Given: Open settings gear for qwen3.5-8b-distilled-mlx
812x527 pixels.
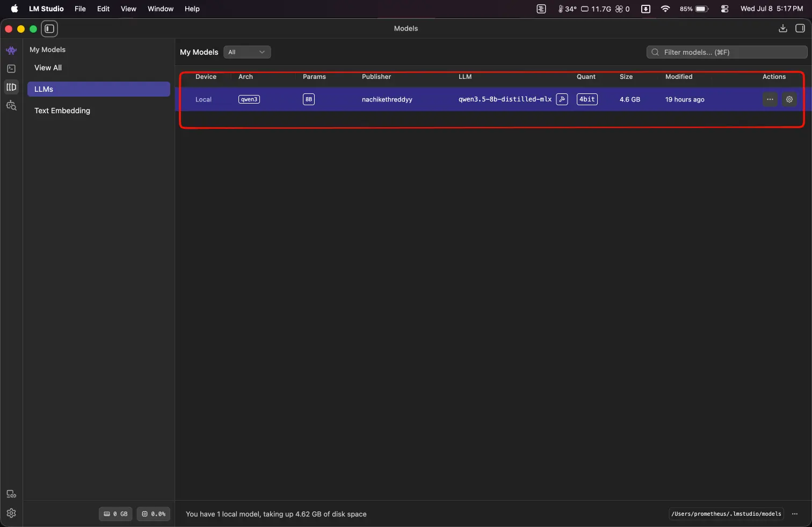Looking at the screenshot, I should (x=789, y=99).
